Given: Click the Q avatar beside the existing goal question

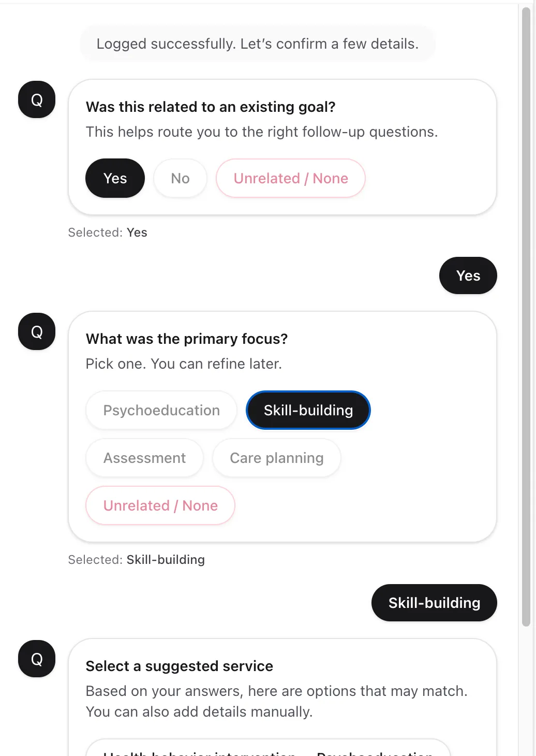Looking at the screenshot, I should [37, 99].
